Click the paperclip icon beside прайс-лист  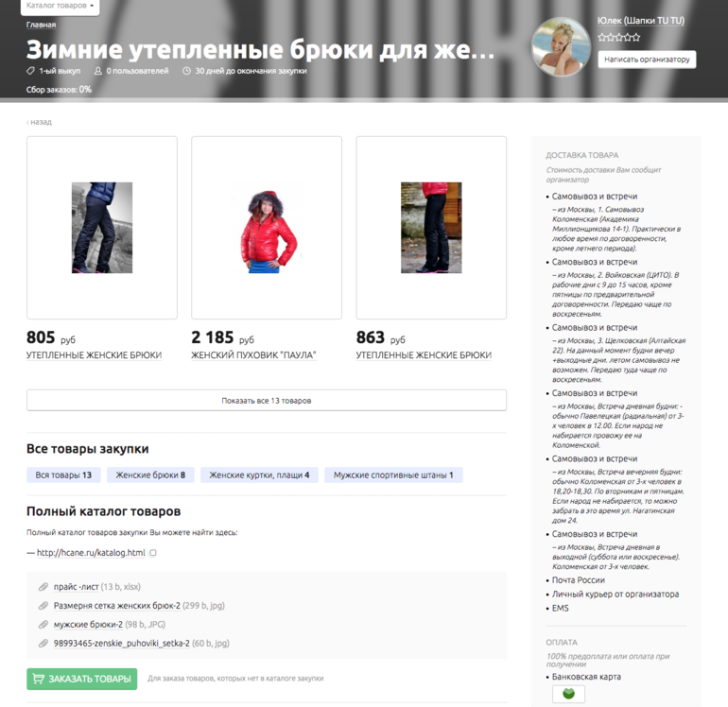[x=43, y=587]
